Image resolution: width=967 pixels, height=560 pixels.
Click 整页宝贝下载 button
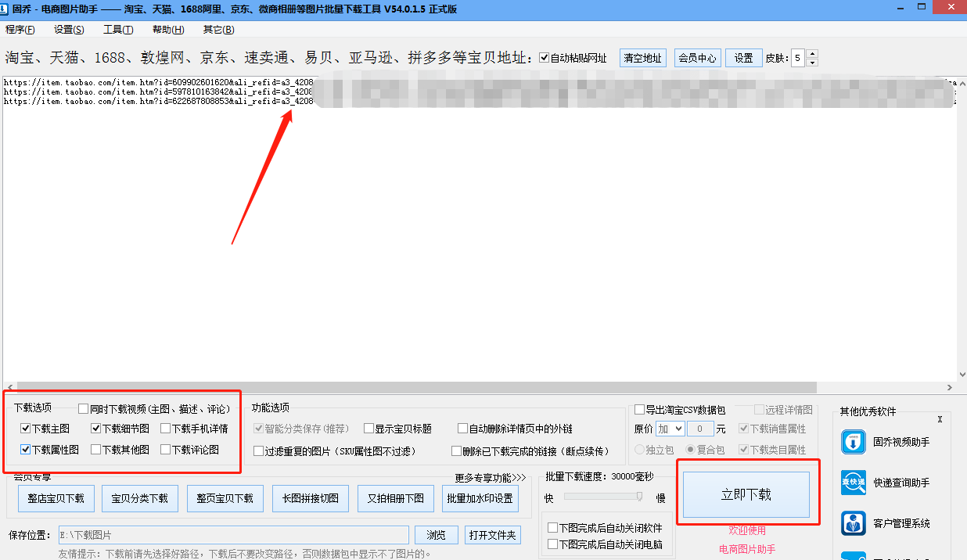pyautogui.click(x=225, y=498)
